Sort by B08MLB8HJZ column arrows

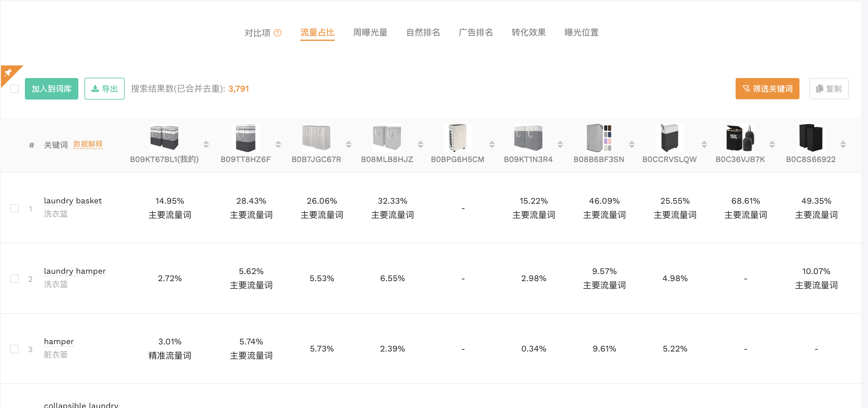coord(420,144)
